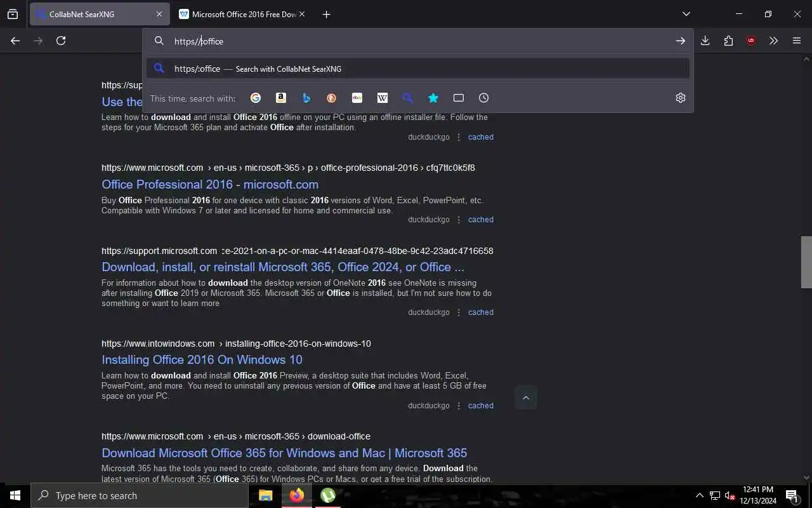Open Firefox View icon
The image size is (812, 508).
[x=13, y=14]
